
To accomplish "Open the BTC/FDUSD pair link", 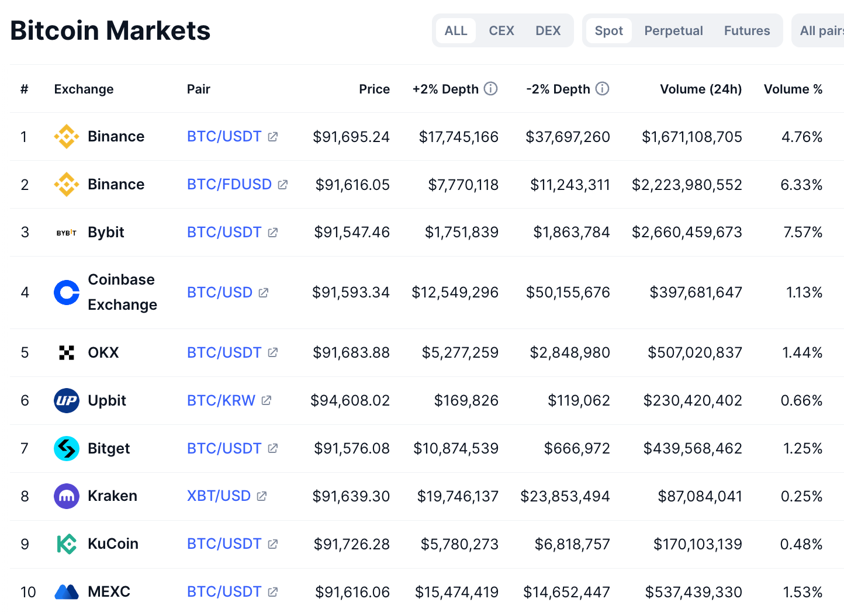I will (x=229, y=184).
